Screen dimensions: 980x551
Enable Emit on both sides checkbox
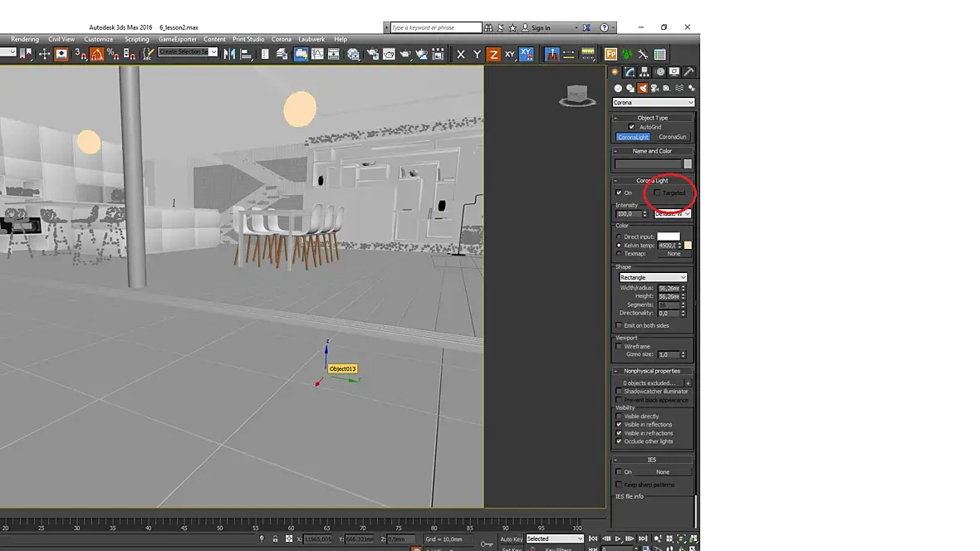pyautogui.click(x=619, y=325)
